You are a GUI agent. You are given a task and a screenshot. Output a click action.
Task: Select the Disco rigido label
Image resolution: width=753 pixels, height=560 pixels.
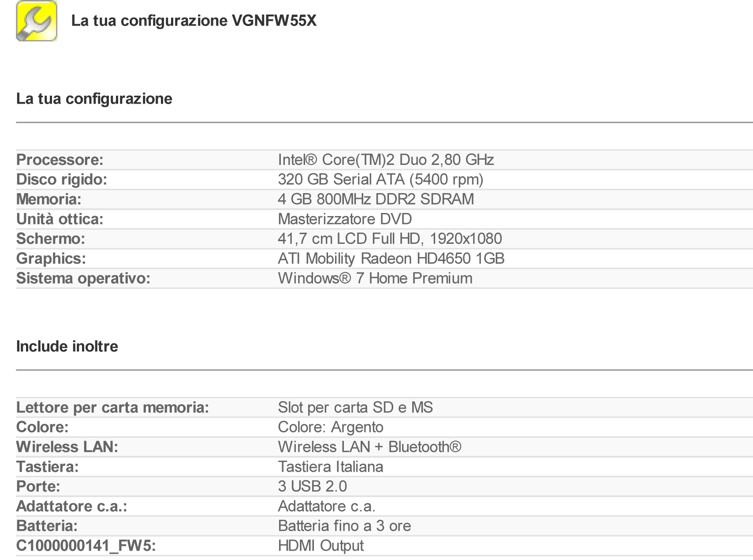(61, 179)
